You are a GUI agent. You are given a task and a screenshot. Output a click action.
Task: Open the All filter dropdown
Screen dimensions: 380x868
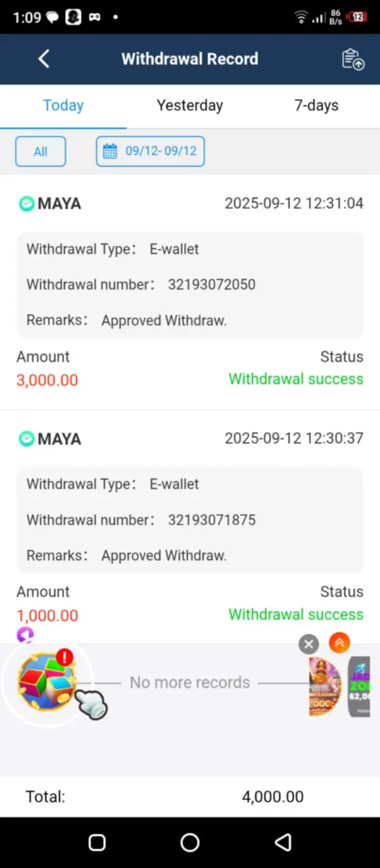pyautogui.click(x=41, y=151)
